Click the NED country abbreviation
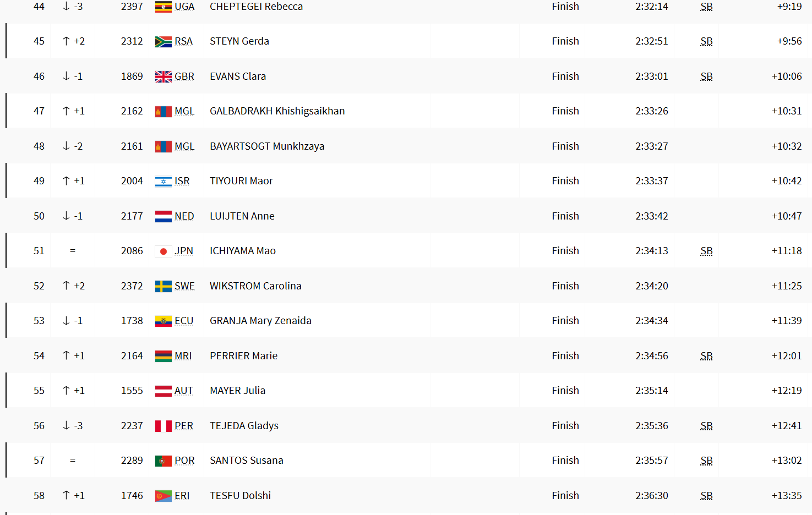 coord(184,216)
